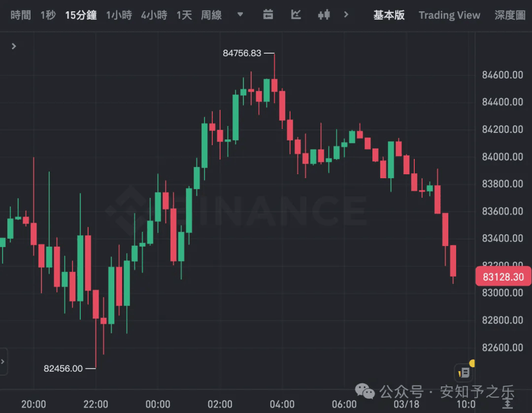Open the calendar interval picker icon
Screen dimensions: 532x413
pos(268,15)
